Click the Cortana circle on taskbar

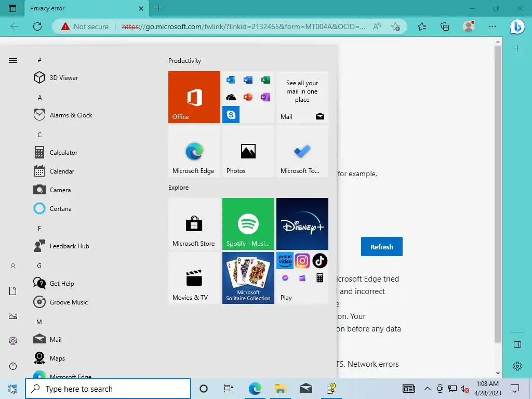[x=204, y=389]
